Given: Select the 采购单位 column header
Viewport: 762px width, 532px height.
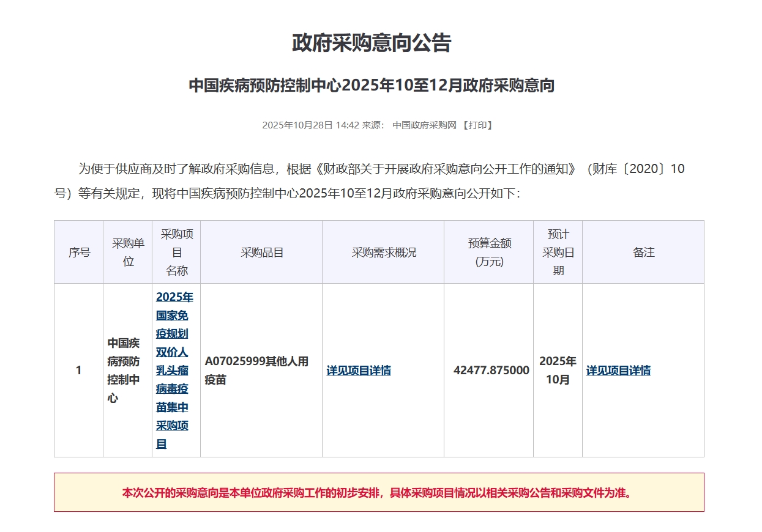Looking at the screenshot, I should 128,252.
